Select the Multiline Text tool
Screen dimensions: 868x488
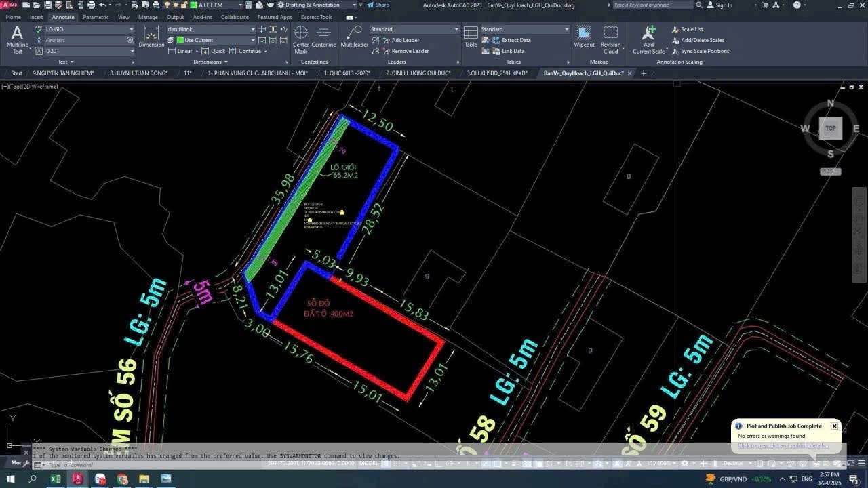point(17,39)
